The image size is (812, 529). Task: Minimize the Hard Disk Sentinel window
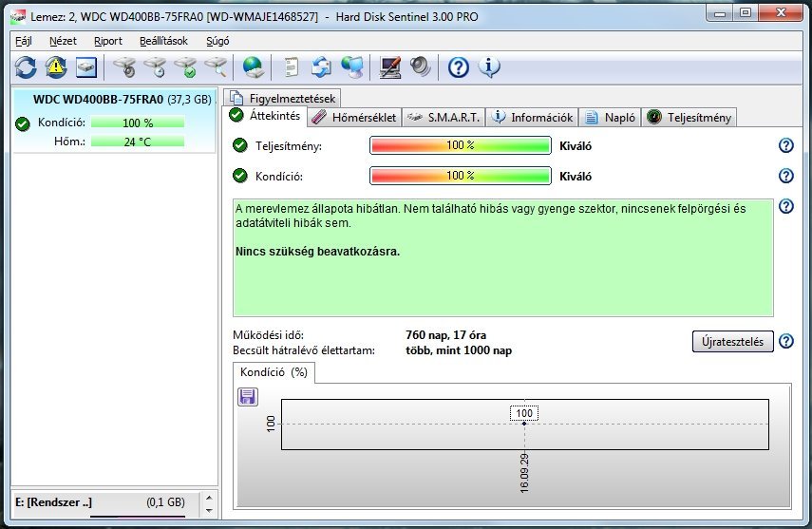point(719,13)
